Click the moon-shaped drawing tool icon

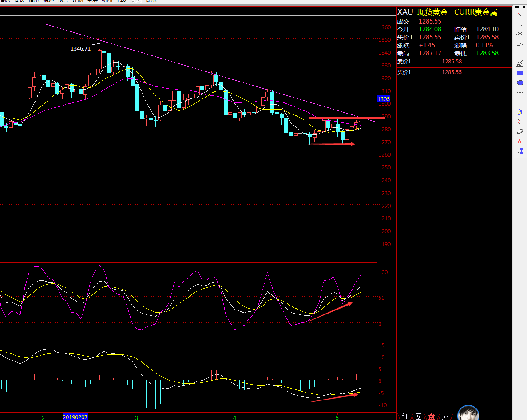[519, 112]
